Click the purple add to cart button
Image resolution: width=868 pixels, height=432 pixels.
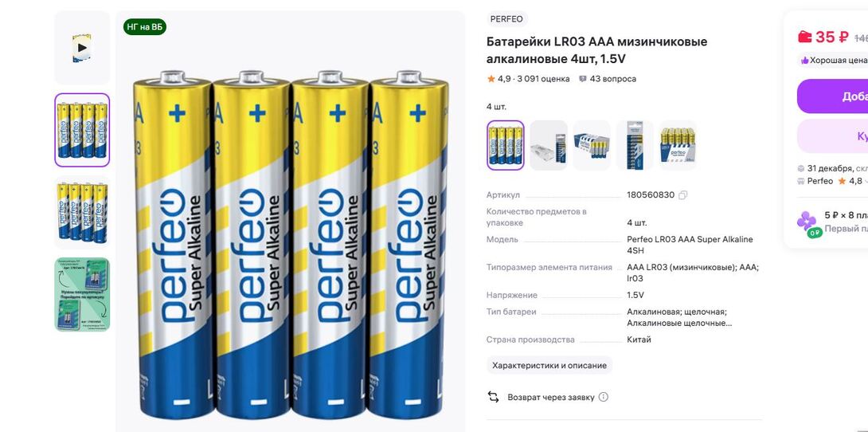click(x=833, y=96)
